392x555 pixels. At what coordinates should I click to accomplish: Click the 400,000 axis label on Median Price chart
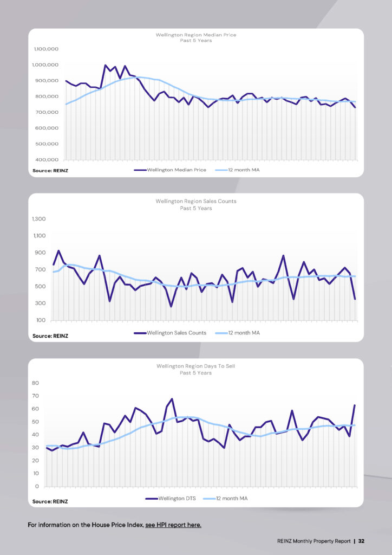point(47,160)
